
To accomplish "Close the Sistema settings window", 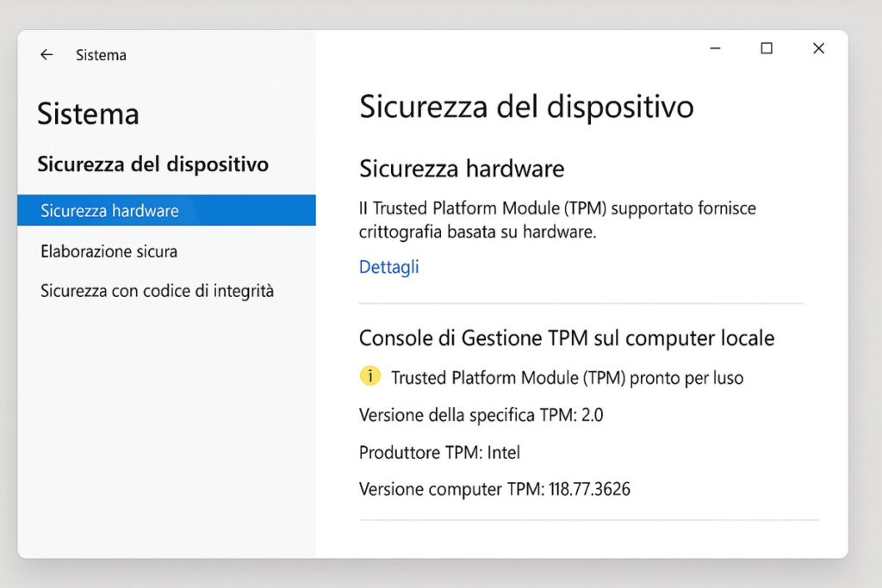I will pyautogui.click(x=818, y=49).
